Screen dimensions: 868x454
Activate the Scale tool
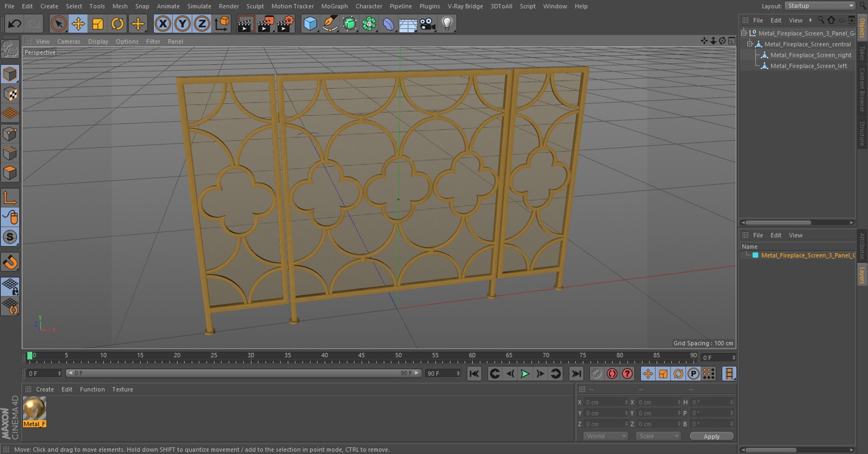pyautogui.click(x=98, y=24)
